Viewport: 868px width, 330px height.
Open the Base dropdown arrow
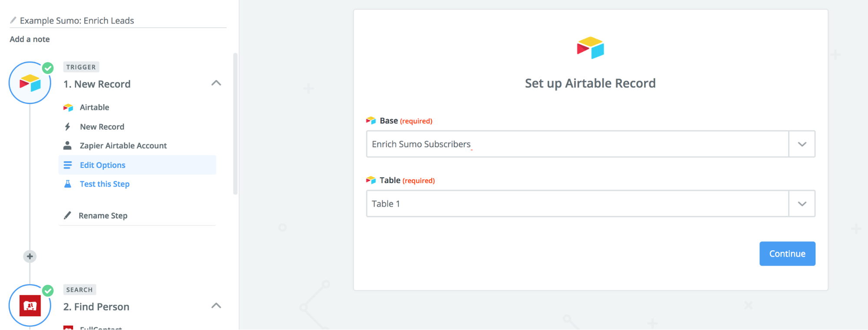point(802,144)
